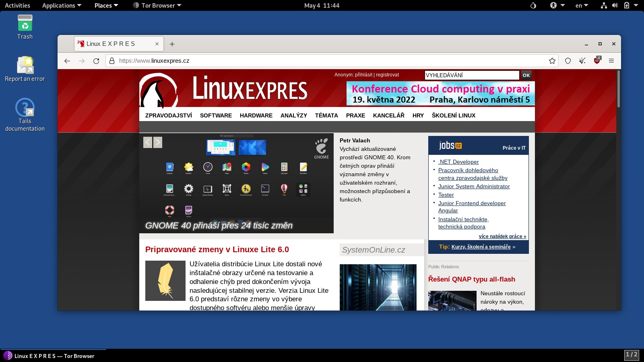Open the TÉMATA section

pyautogui.click(x=326, y=115)
